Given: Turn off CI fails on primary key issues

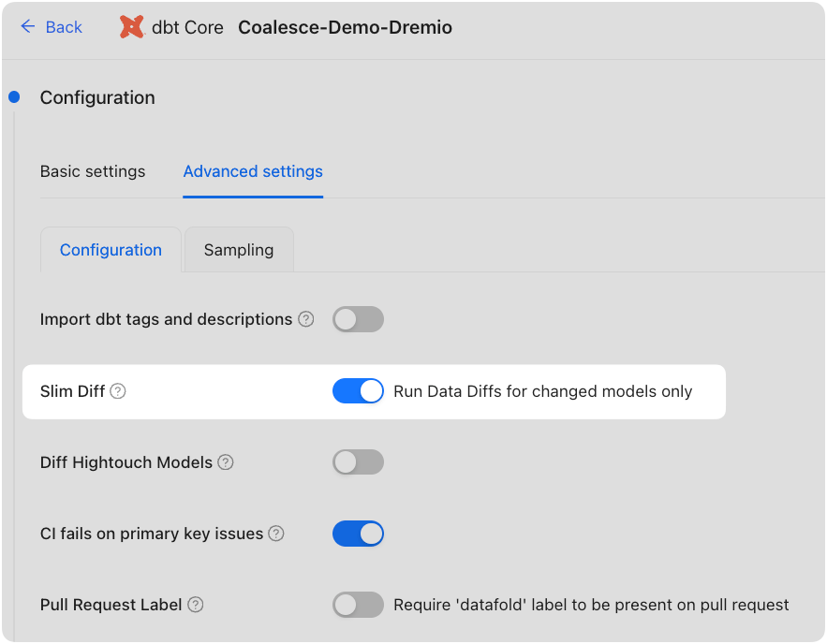Looking at the screenshot, I should click(x=358, y=534).
